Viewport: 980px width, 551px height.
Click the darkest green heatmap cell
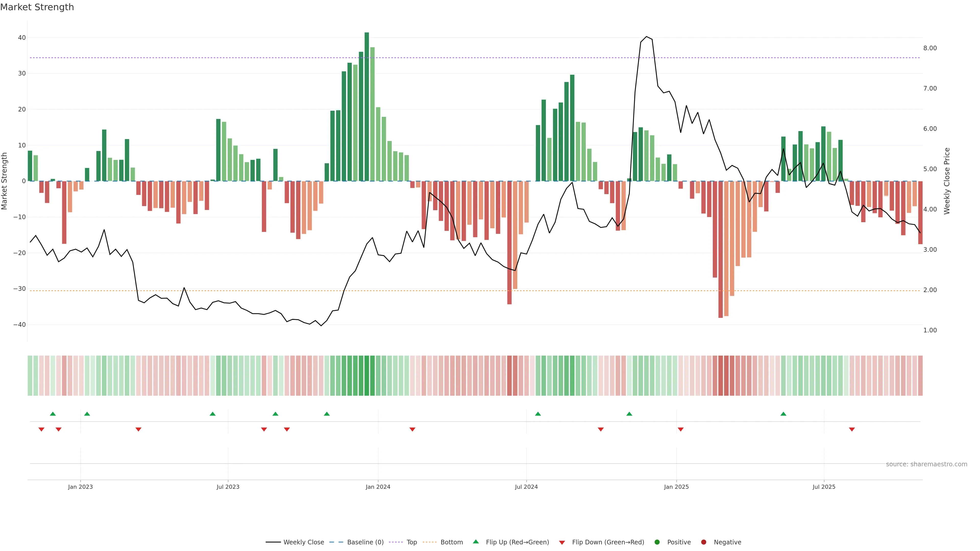(367, 376)
